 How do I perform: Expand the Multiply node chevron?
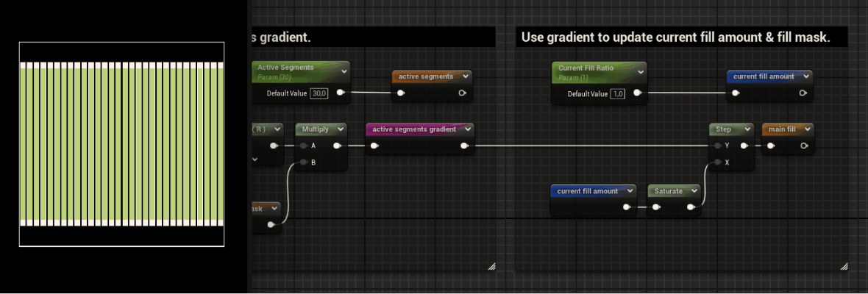pos(339,129)
